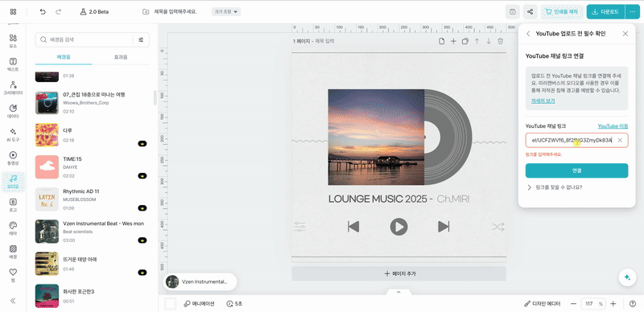Open the folder icon beside the title
The width and height of the screenshot is (644, 312).
(146, 12)
